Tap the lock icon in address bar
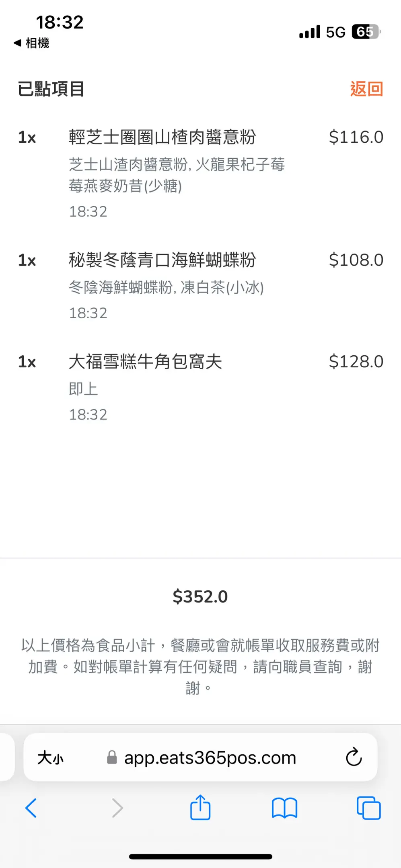401x868 pixels. click(112, 758)
